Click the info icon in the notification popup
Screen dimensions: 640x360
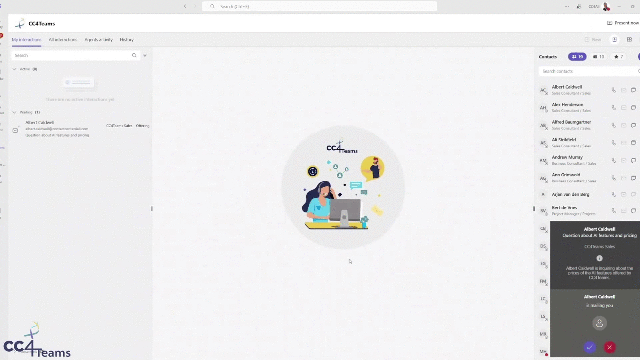point(599,258)
